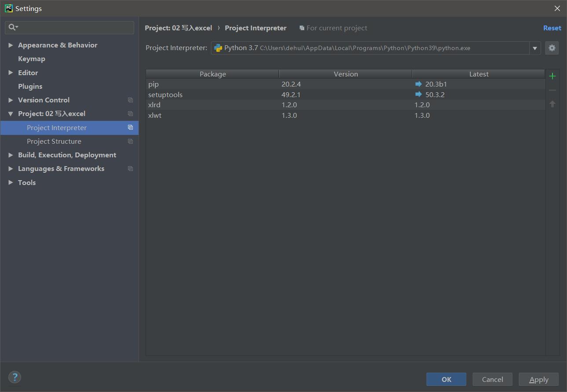Click the minus uninstall package icon
567x392 pixels.
click(x=552, y=90)
